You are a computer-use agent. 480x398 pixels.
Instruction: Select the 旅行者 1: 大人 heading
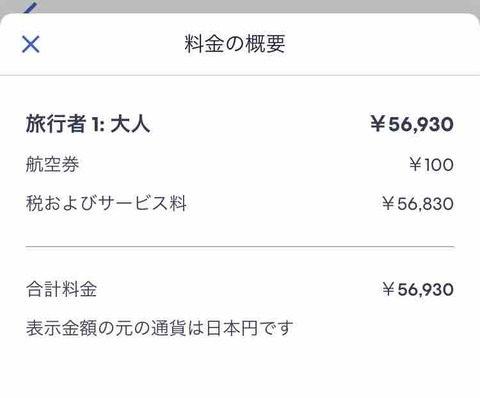[88, 124]
